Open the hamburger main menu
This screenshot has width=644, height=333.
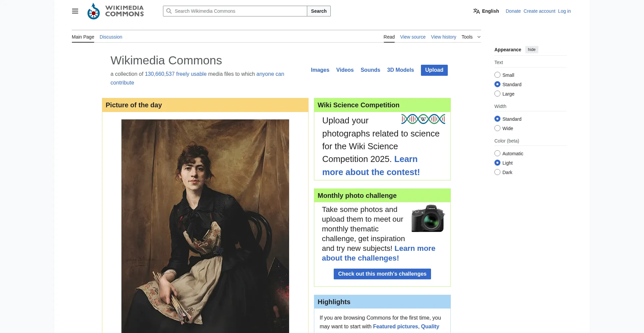75,11
